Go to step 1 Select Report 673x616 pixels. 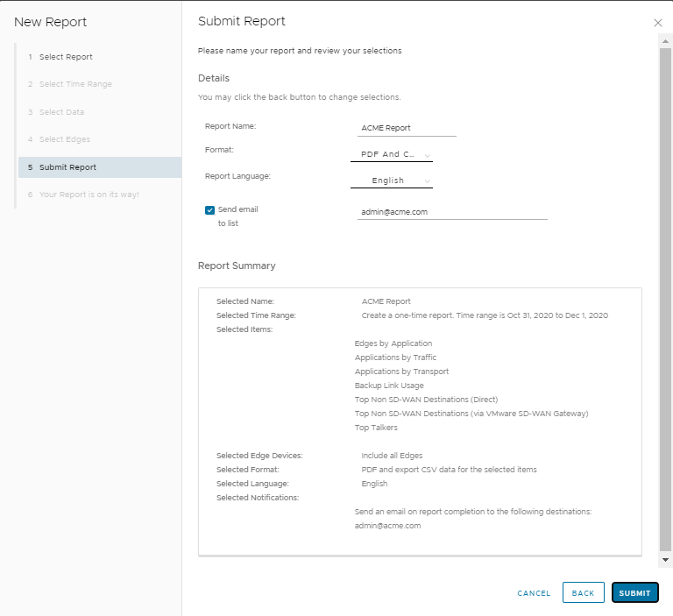(66, 57)
